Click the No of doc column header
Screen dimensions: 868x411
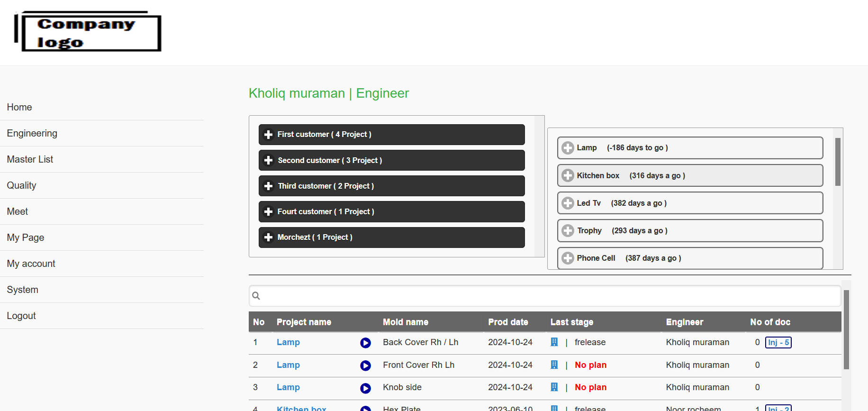point(770,322)
